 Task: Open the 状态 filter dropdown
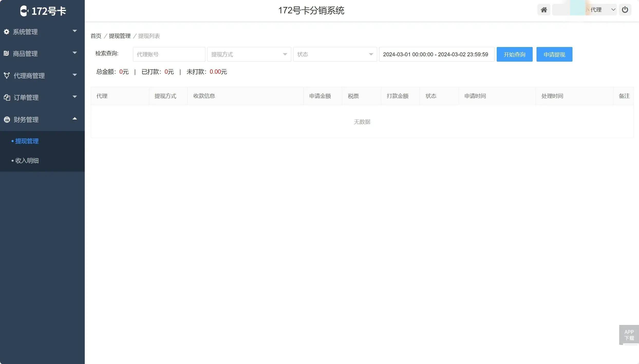click(x=335, y=54)
